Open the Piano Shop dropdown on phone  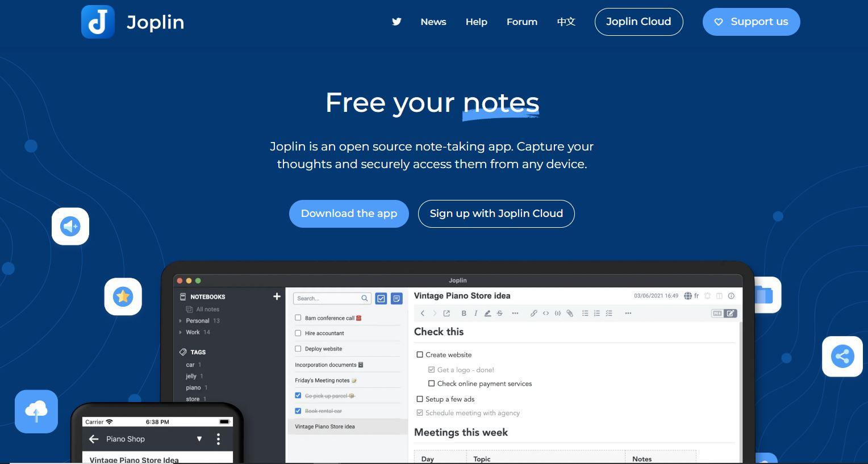[199, 439]
